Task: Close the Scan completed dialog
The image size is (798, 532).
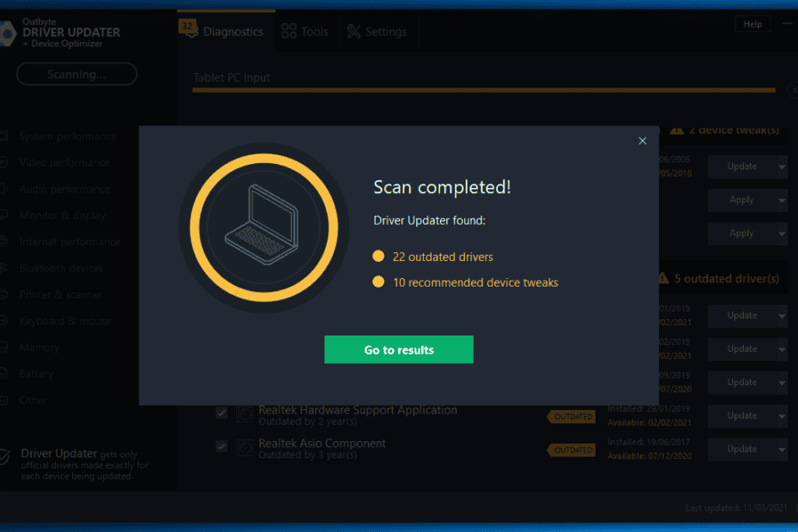Action: tap(643, 141)
